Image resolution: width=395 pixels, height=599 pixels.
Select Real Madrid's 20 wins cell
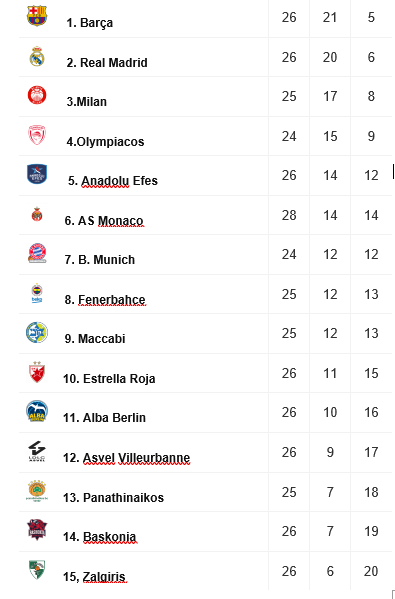point(330,57)
